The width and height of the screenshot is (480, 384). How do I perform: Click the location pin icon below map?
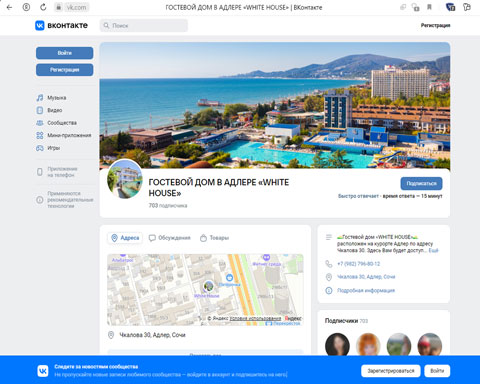(111, 335)
